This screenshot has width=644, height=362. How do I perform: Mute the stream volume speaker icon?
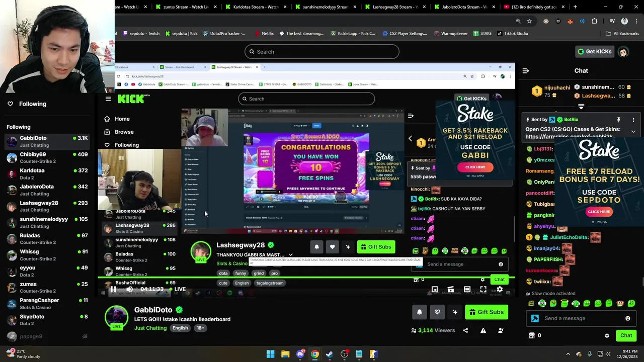pos(129,289)
